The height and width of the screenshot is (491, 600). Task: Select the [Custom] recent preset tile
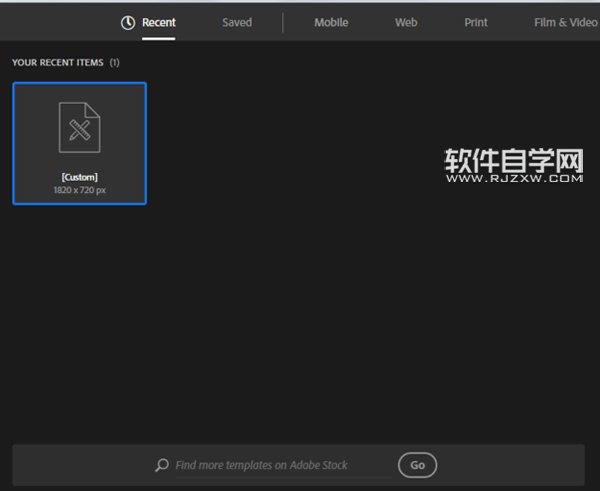[x=79, y=143]
